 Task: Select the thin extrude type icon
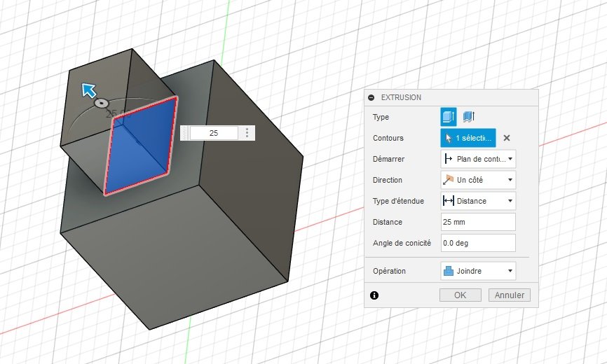click(468, 117)
